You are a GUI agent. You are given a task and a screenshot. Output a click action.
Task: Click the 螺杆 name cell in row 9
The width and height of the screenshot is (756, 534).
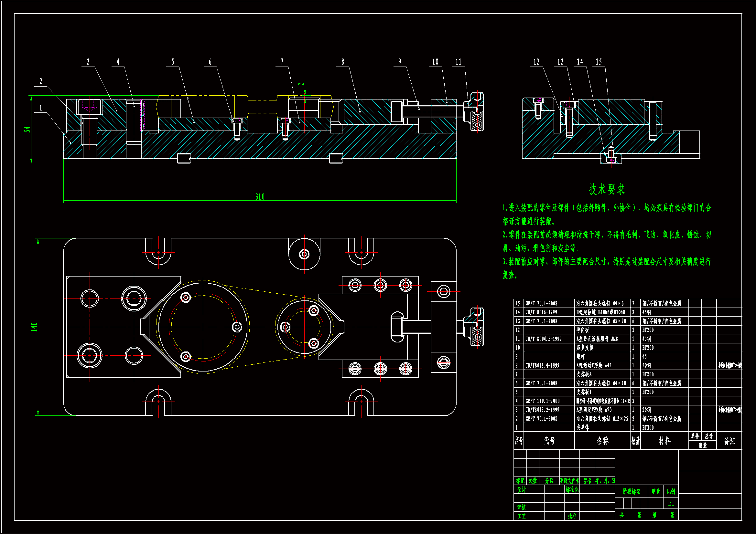(581, 357)
